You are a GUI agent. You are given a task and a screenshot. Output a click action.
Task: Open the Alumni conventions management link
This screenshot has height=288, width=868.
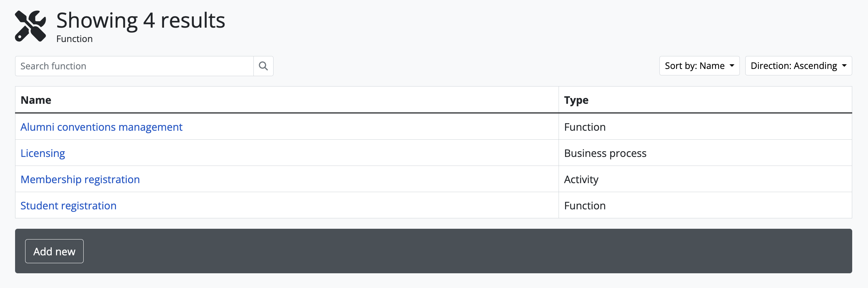point(101,127)
